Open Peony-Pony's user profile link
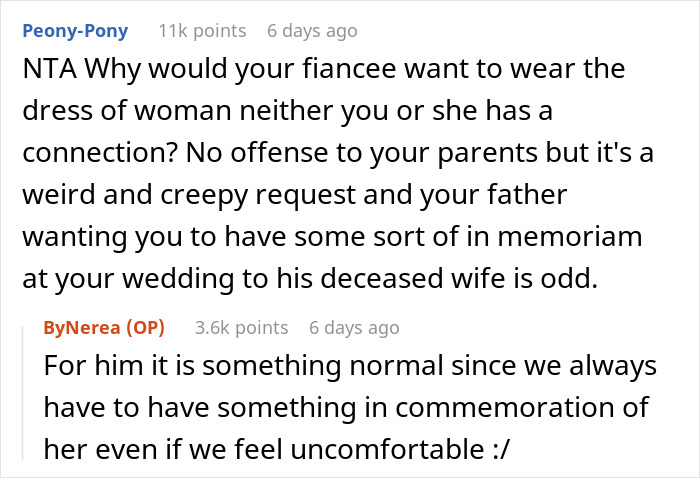700x478 pixels. click(75, 31)
